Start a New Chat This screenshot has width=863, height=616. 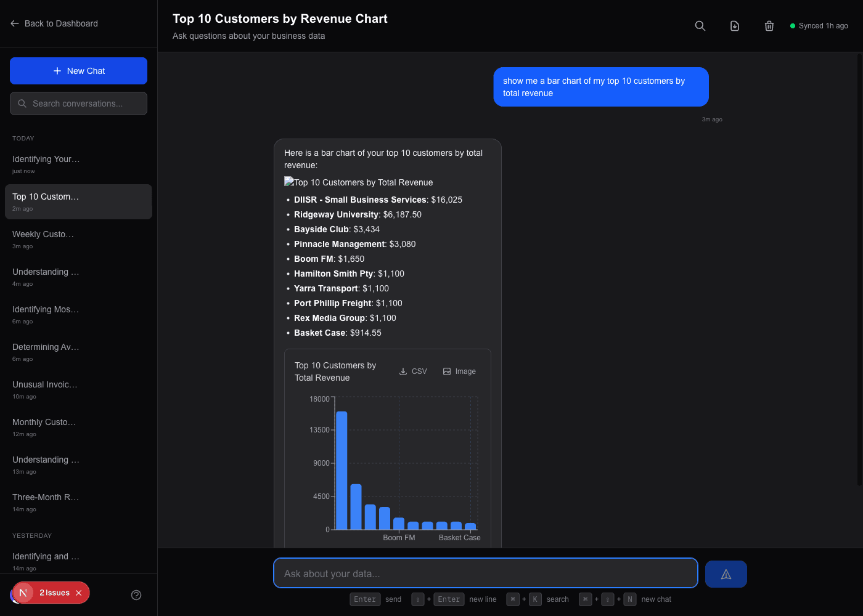(78, 71)
